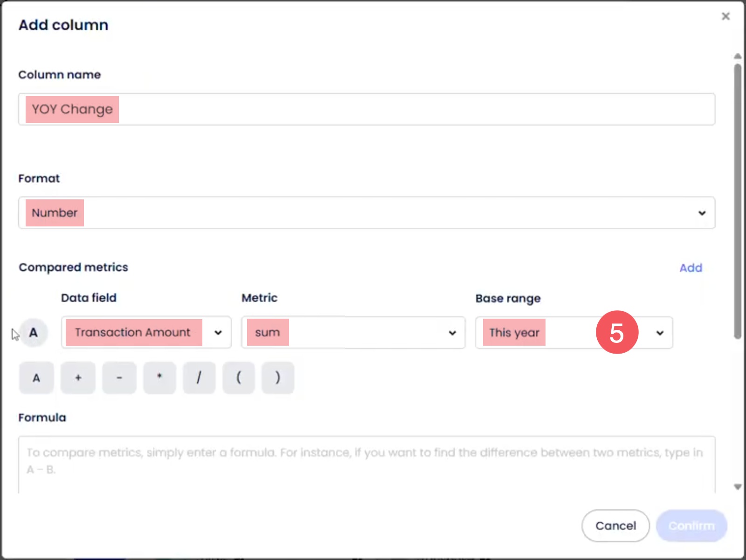Click the round metric A label badge

[34, 333]
